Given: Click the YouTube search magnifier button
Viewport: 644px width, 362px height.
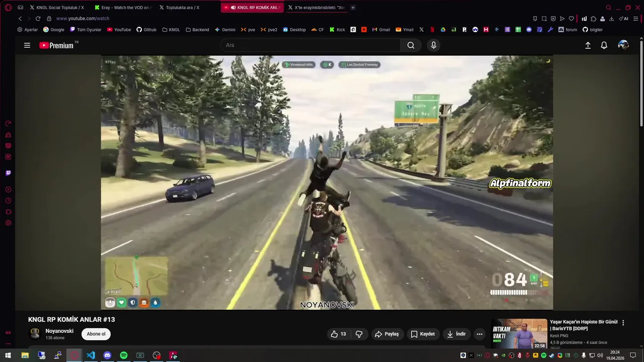Looking at the screenshot, I should [x=411, y=45].
